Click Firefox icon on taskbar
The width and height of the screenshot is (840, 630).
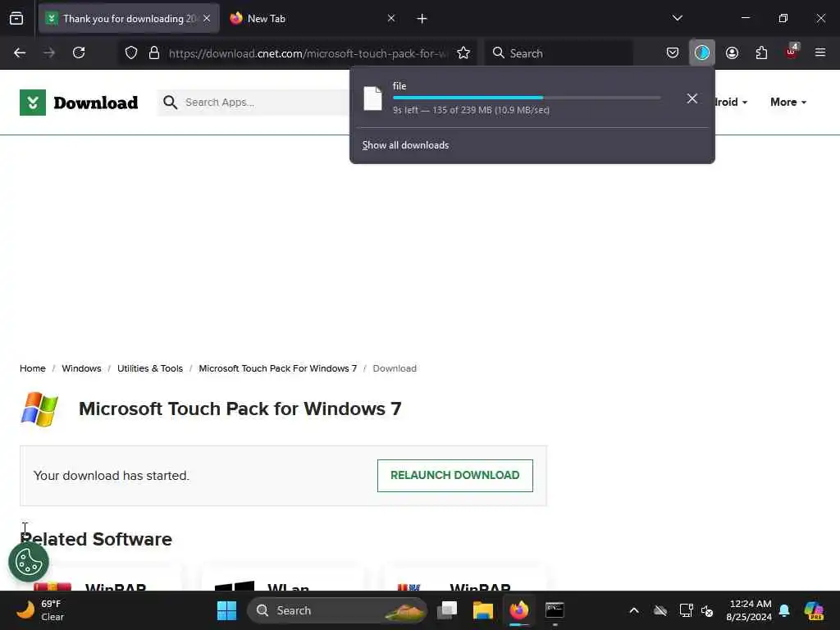(x=518, y=610)
